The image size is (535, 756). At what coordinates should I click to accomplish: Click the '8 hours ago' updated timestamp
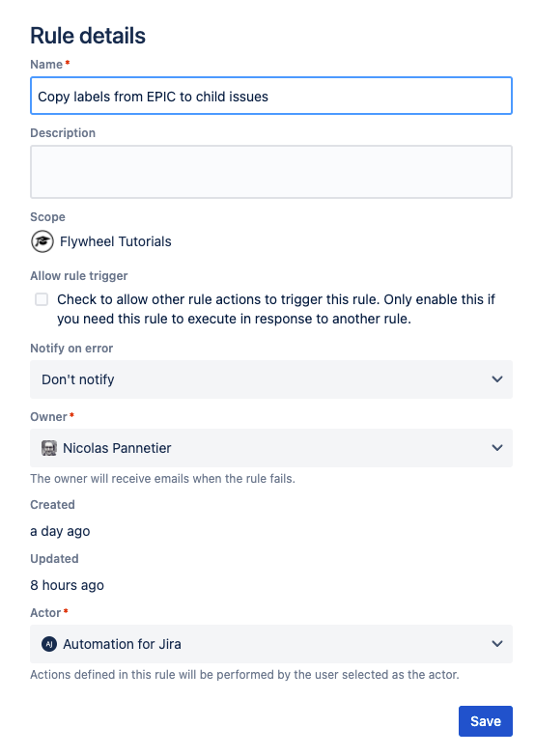(67, 585)
